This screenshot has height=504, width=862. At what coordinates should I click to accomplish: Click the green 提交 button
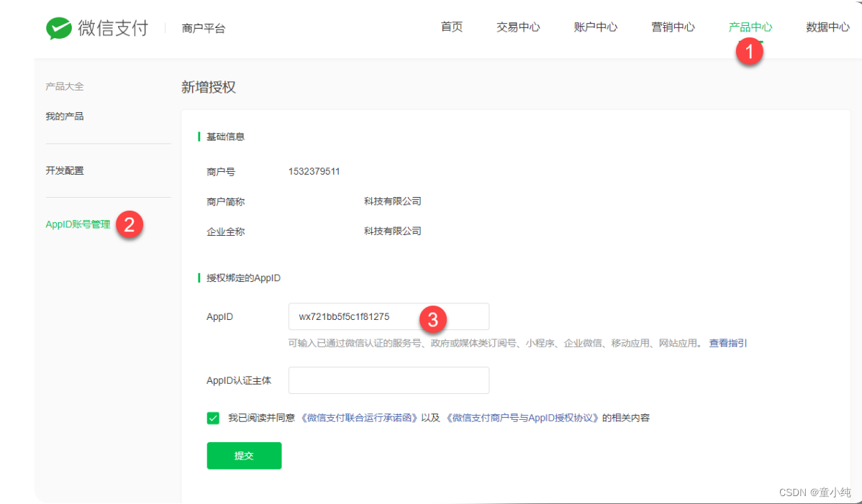(244, 456)
